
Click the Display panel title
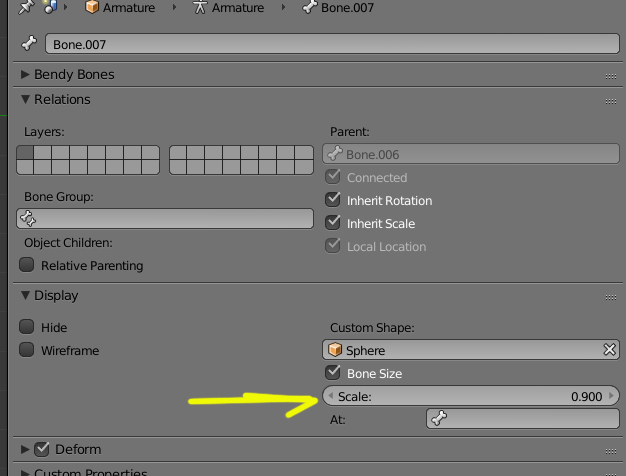click(56, 296)
